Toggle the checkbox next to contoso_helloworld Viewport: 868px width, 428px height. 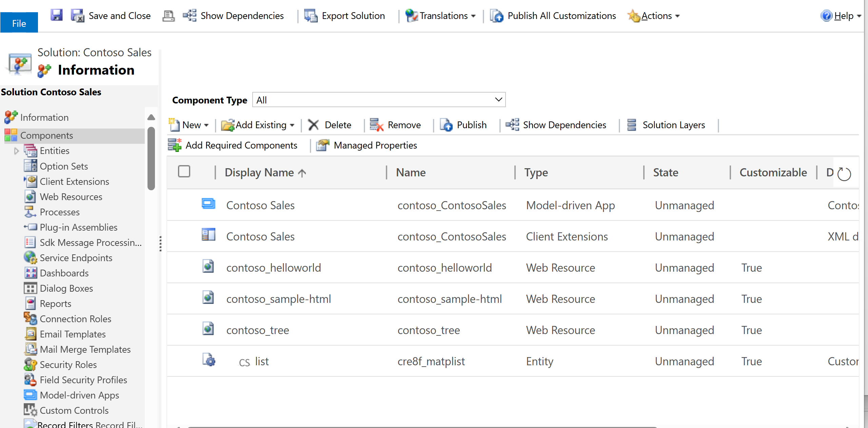coord(185,268)
